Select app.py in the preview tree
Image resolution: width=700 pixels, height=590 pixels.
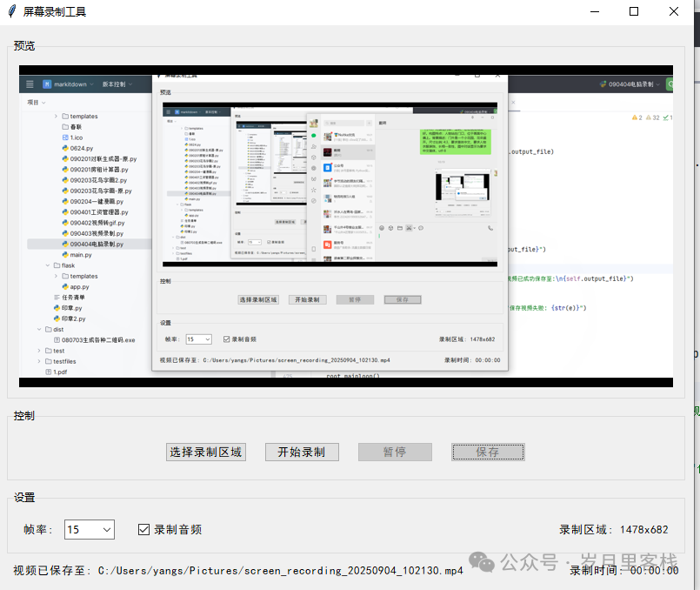76,287
